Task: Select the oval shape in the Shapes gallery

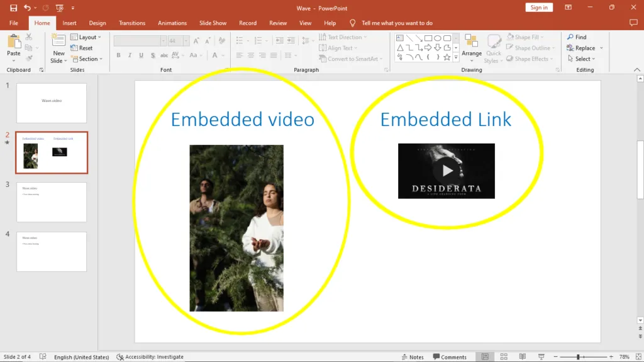Action: [437, 38]
